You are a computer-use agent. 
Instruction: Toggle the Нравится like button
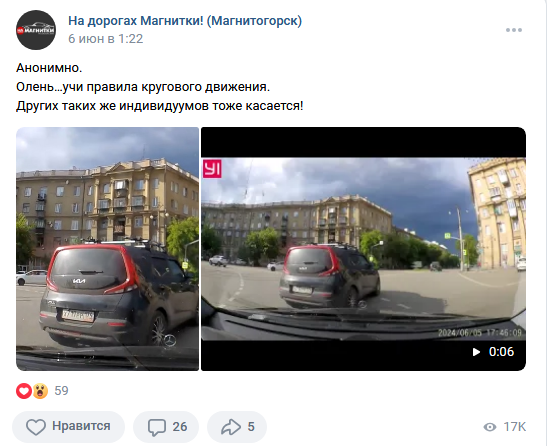(68, 427)
